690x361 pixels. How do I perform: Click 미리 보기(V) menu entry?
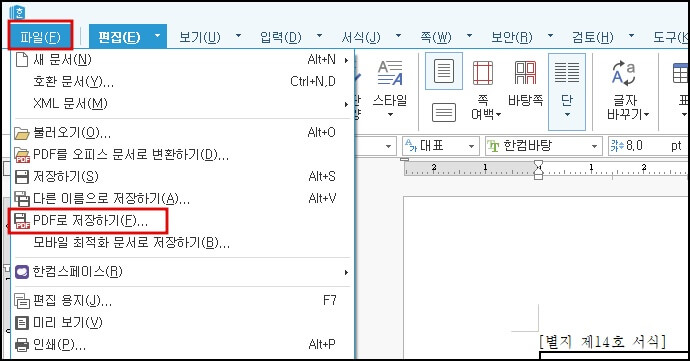182,323
